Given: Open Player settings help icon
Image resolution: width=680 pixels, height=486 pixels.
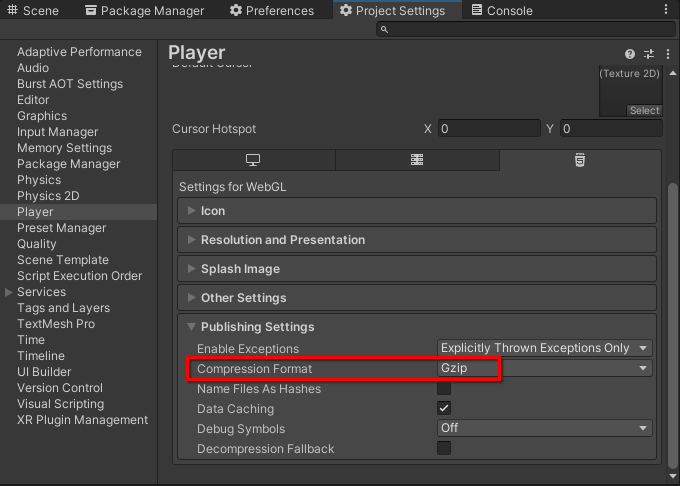Looking at the screenshot, I should point(630,54).
